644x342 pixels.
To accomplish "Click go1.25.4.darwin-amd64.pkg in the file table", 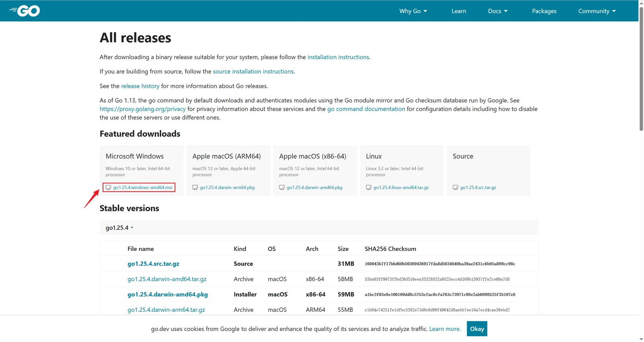I will point(168,295).
